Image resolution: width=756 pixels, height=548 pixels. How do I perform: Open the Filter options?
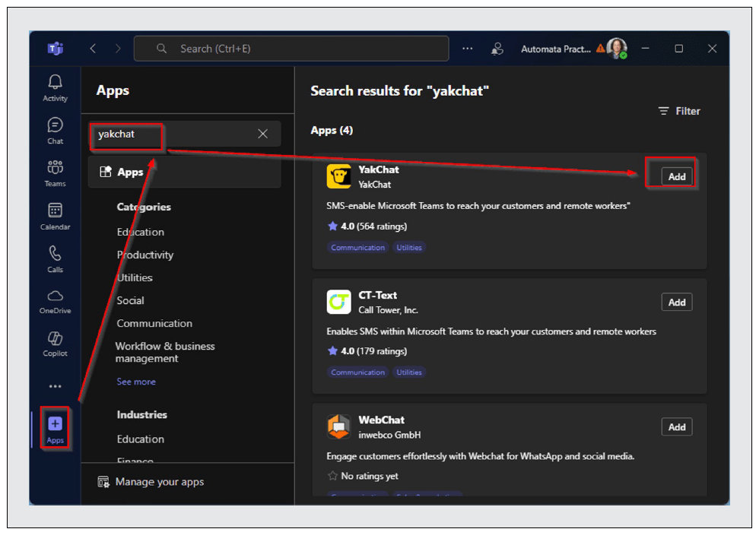679,111
